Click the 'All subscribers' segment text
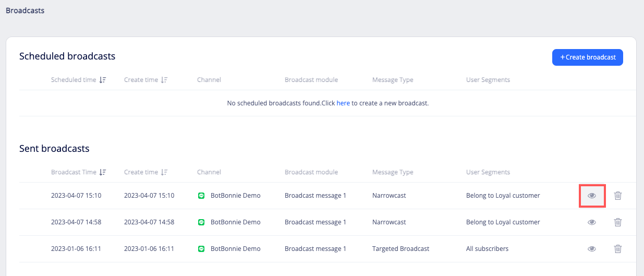Image resolution: width=644 pixels, height=276 pixels. [x=487, y=249]
